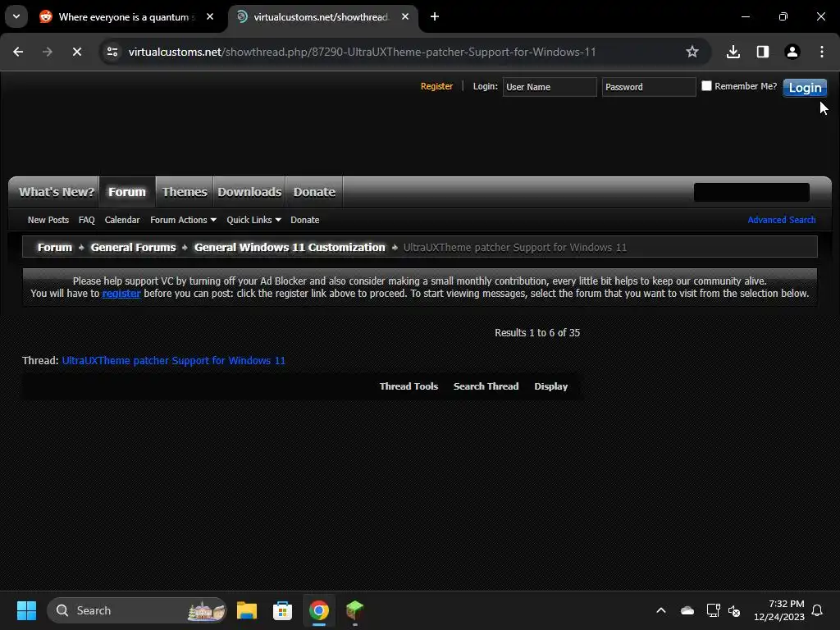Open the FAQ link
This screenshot has height=630, width=840.
pyautogui.click(x=86, y=220)
